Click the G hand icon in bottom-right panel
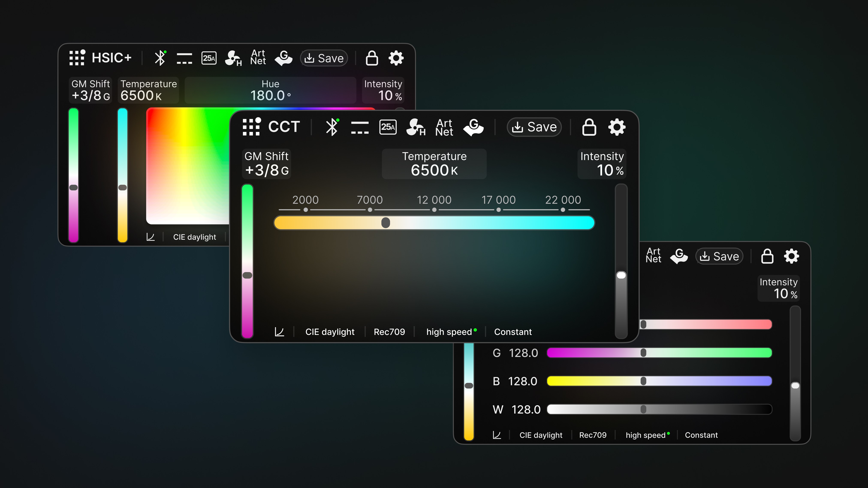Image resolution: width=868 pixels, height=488 pixels. 679,256
